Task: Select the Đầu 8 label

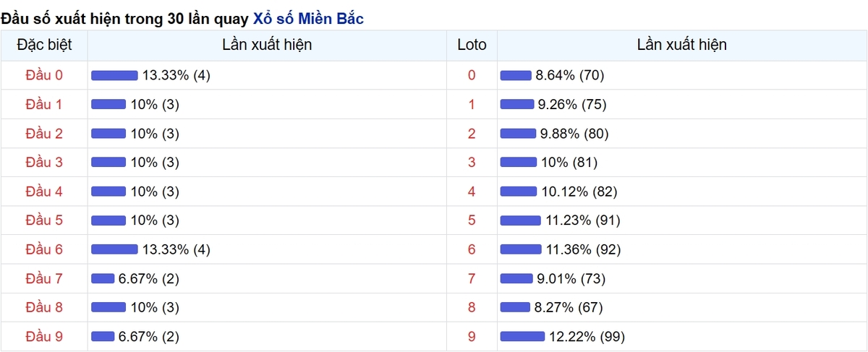Action: pos(44,307)
